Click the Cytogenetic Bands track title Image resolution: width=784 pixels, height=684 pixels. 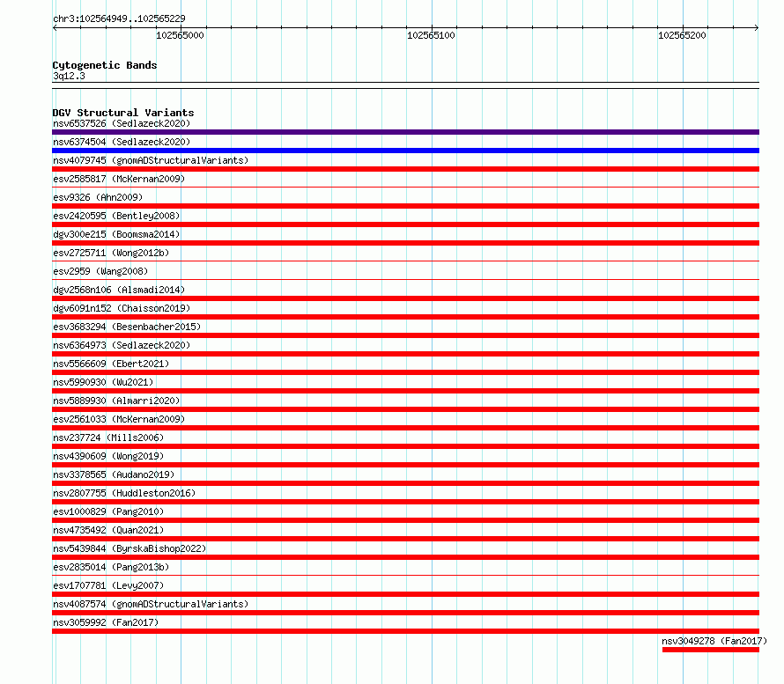point(105,65)
